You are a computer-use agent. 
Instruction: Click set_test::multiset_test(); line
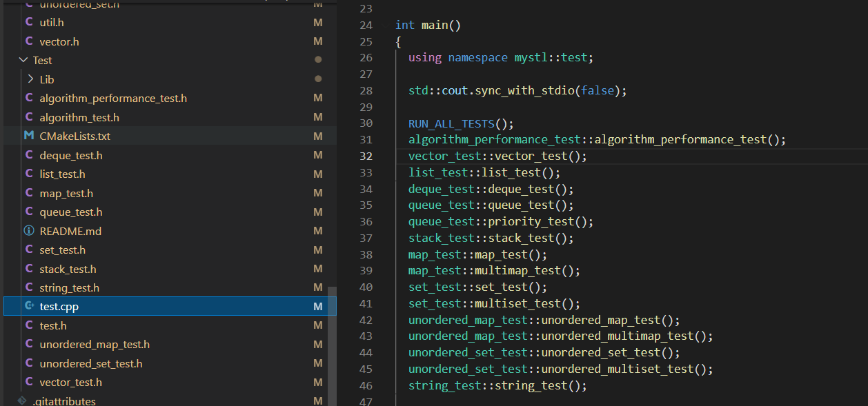click(494, 303)
